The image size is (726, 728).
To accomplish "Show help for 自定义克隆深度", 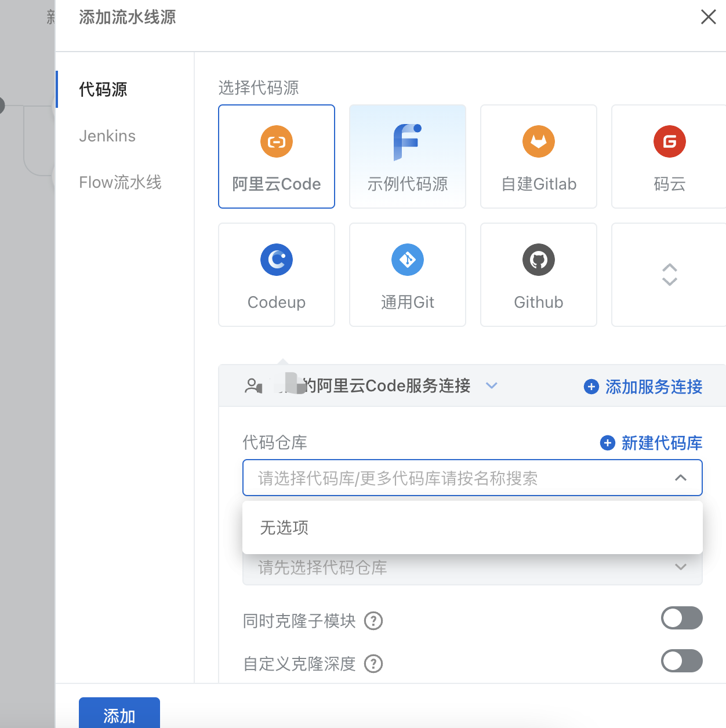I will coord(373,664).
